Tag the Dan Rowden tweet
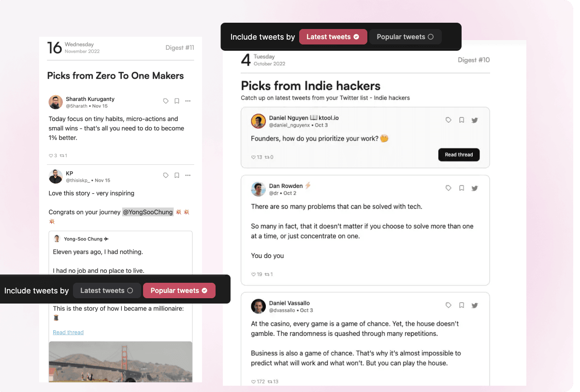The height and width of the screenshot is (392, 580). (449, 188)
